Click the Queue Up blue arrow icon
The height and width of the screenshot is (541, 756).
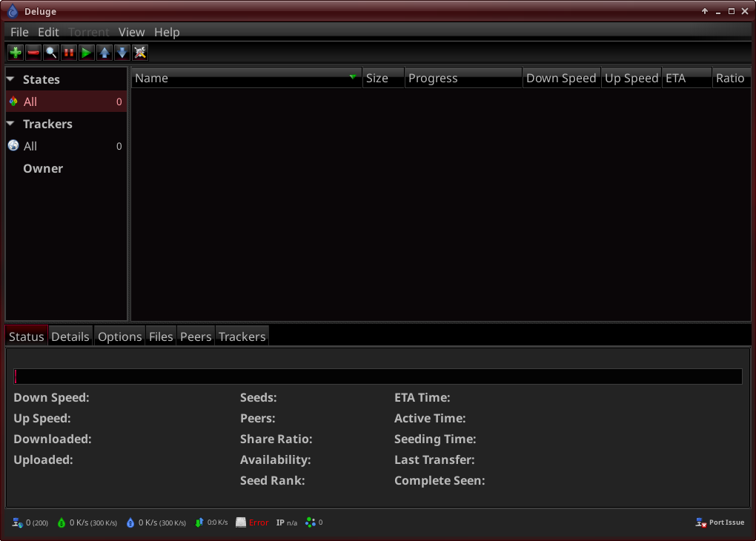pos(105,53)
